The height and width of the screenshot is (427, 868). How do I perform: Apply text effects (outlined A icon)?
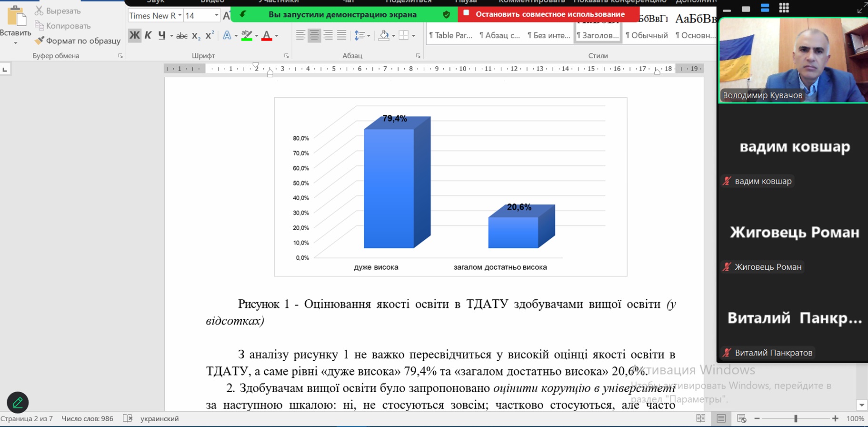click(x=227, y=35)
